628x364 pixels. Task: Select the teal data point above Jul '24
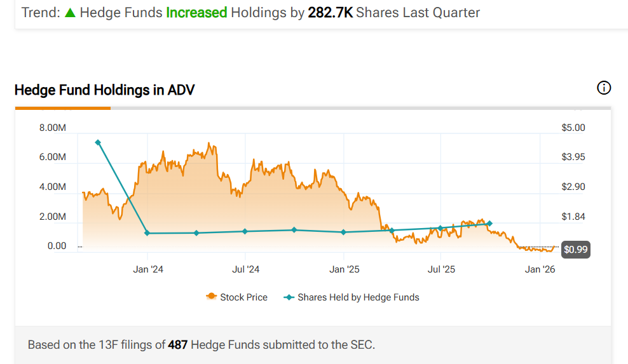(245, 231)
